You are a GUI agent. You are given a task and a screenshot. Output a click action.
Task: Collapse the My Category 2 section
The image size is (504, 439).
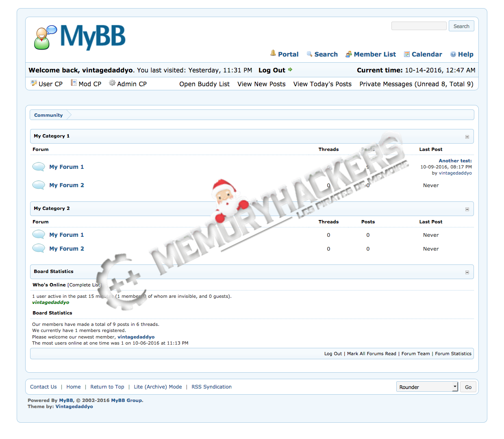pyautogui.click(x=467, y=209)
